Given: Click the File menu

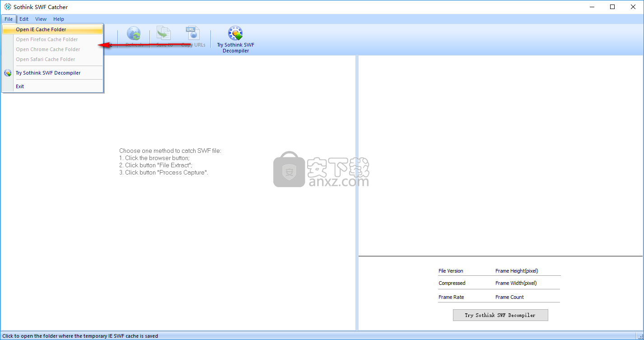Looking at the screenshot, I should coord(9,19).
